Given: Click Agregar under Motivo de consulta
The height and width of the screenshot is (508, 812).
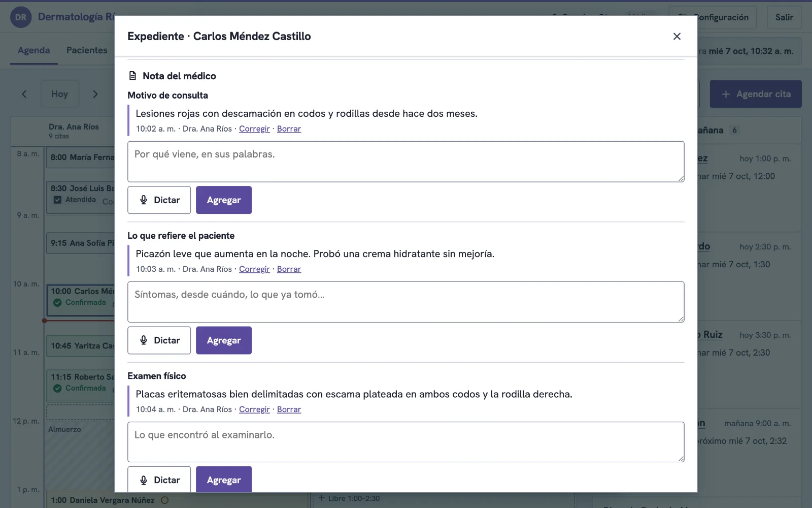Looking at the screenshot, I should point(224,200).
